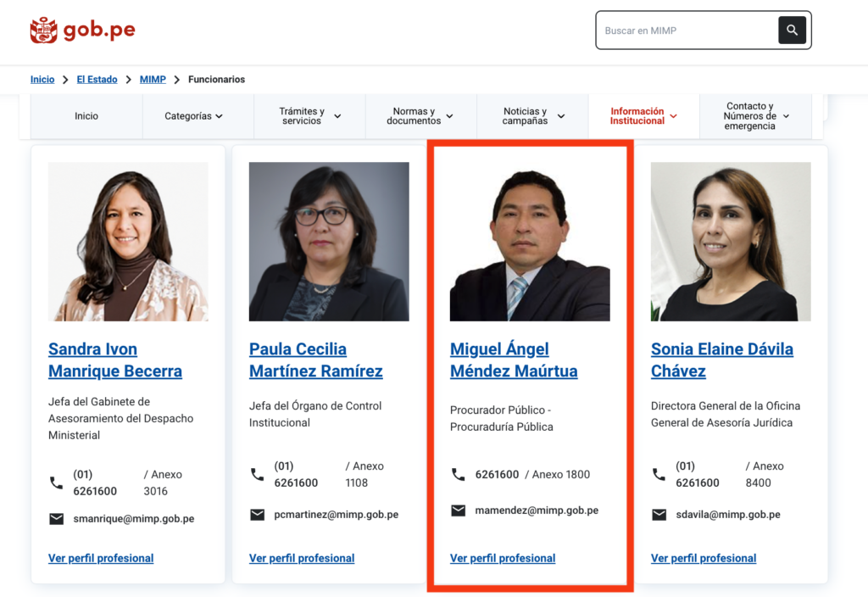
Task: Click email icon on Sandra Manrique's card
Action: pos(56,519)
